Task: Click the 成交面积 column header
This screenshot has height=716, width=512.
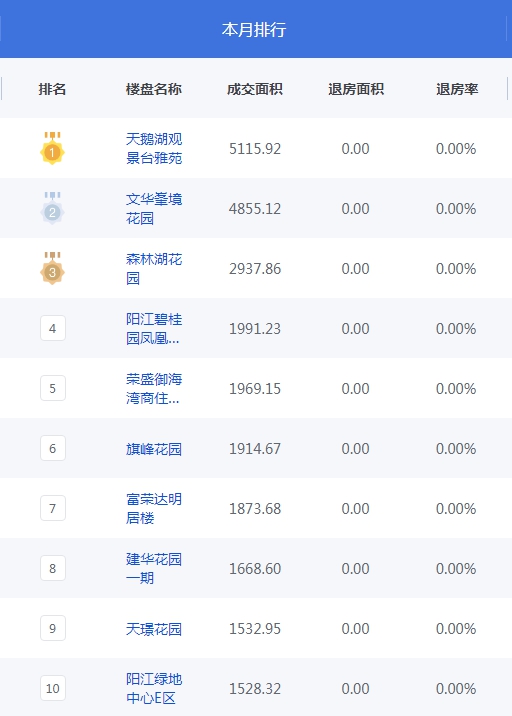Action: (255, 89)
